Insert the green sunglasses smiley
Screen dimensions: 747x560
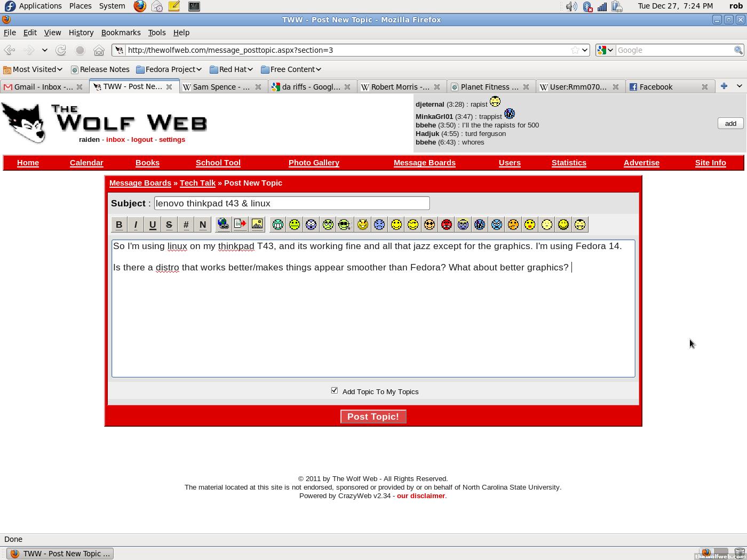(x=345, y=225)
